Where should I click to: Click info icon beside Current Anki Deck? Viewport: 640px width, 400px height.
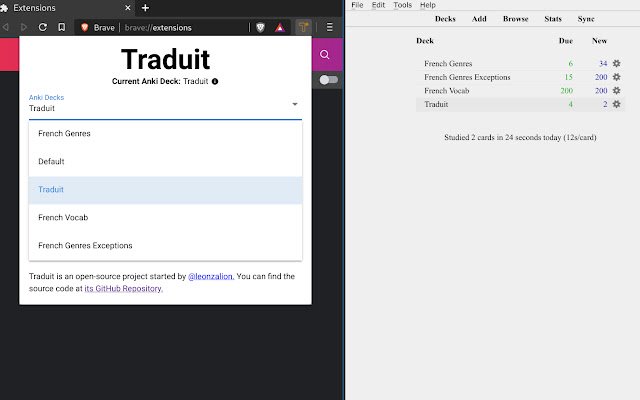(x=215, y=81)
